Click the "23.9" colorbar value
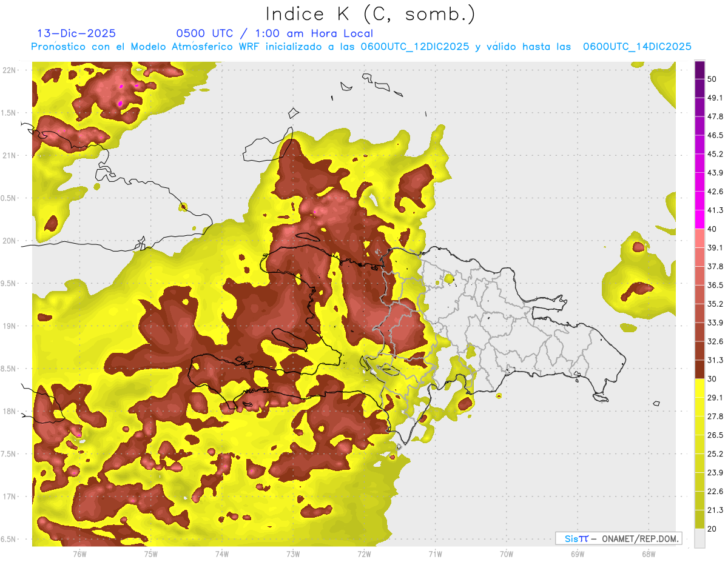The image size is (728, 562). pyautogui.click(x=715, y=472)
